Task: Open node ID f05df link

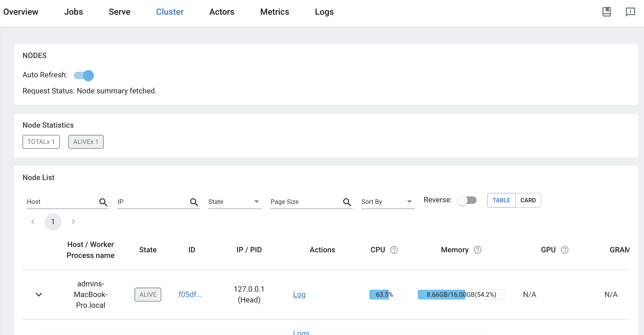Action: tap(190, 294)
